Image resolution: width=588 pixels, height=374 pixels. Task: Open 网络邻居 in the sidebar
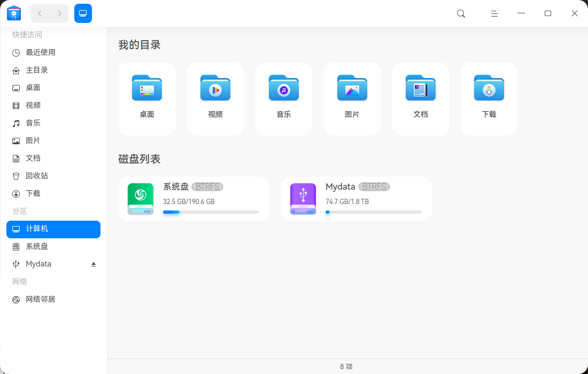click(53, 299)
